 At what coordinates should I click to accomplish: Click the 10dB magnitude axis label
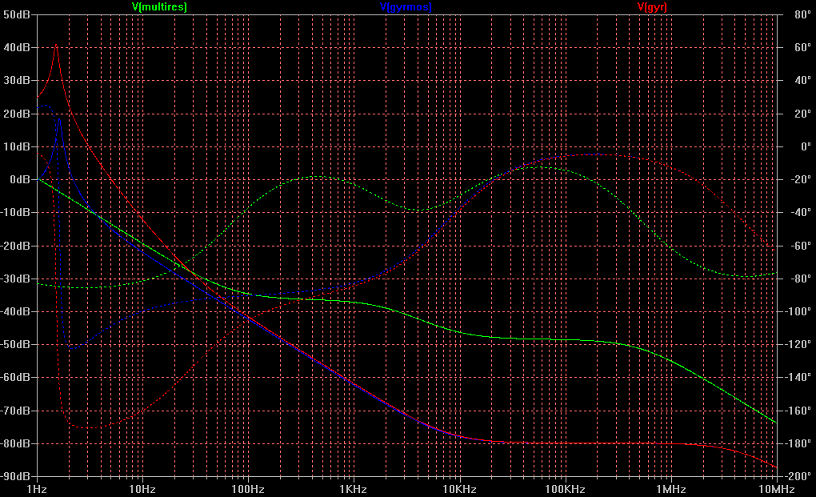17,147
